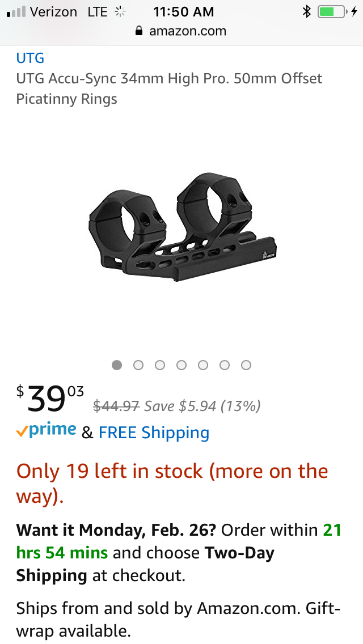Tap the scope mount product image

(183, 227)
